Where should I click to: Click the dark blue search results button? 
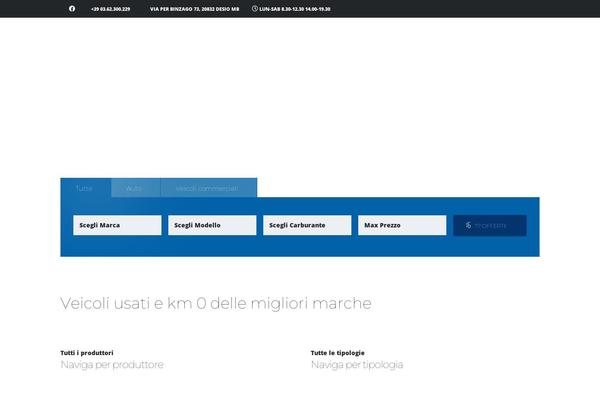click(490, 225)
